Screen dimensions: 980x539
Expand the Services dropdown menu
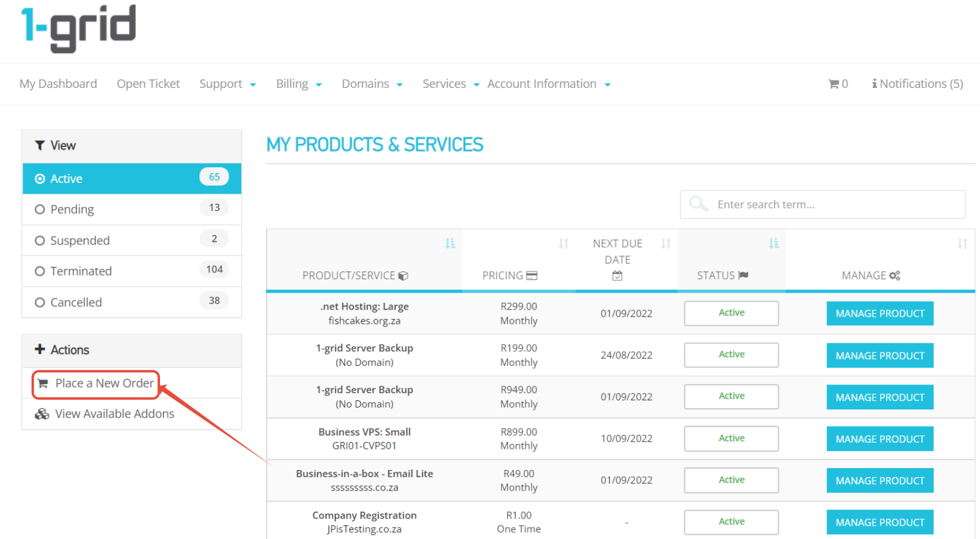(451, 84)
